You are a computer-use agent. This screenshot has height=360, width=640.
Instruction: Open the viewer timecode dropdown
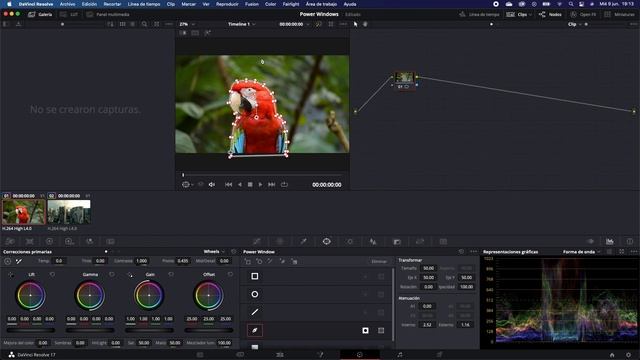pyautogui.click(x=307, y=24)
